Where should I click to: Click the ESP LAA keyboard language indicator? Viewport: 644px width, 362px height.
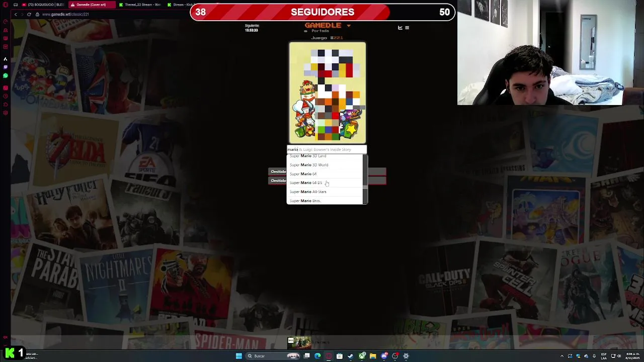coord(604,356)
